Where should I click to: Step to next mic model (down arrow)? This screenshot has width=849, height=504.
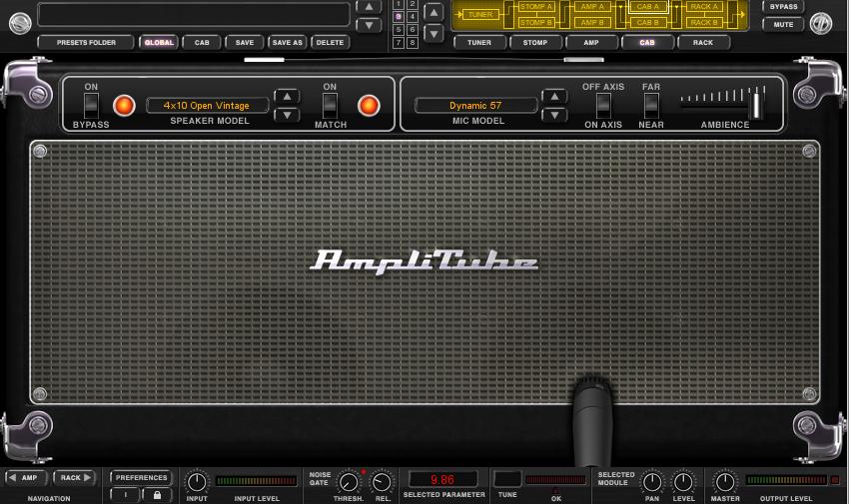(554, 115)
